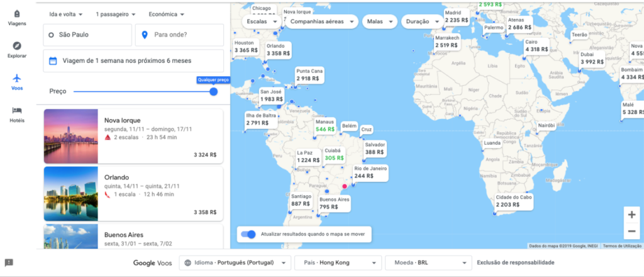Click the Teerão map label

(579, 35)
